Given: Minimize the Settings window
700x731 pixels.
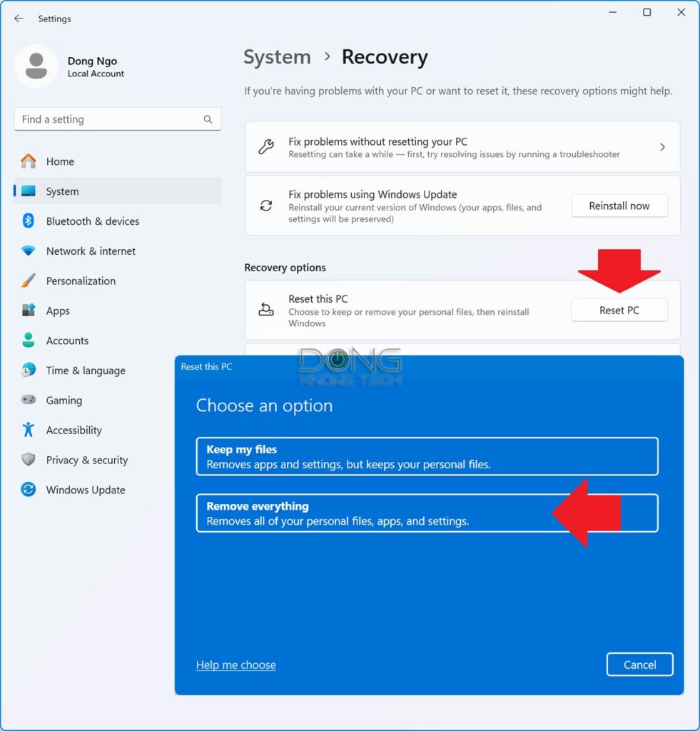Looking at the screenshot, I should pyautogui.click(x=613, y=13).
